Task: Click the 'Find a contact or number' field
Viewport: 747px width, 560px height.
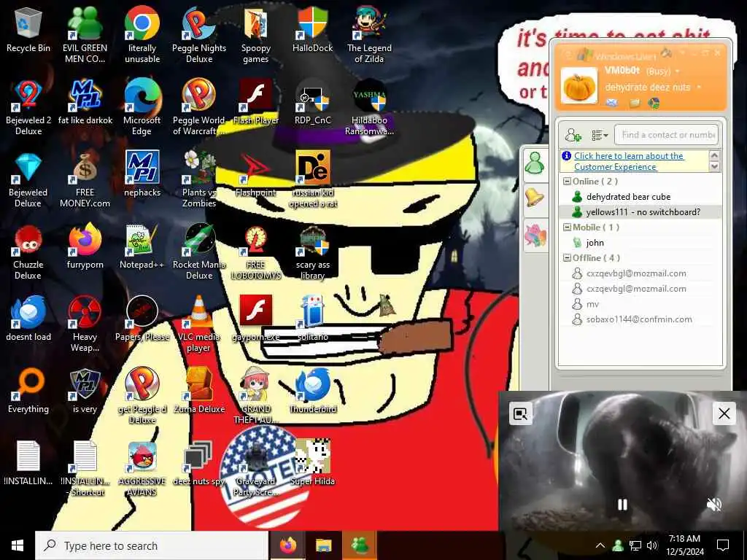Action: [x=666, y=135]
